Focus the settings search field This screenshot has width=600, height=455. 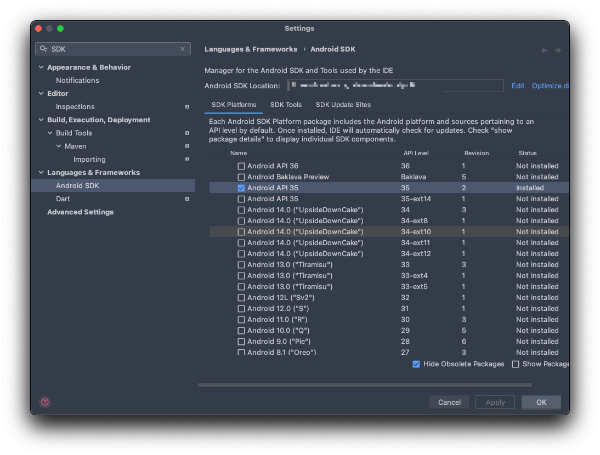click(113, 49)
